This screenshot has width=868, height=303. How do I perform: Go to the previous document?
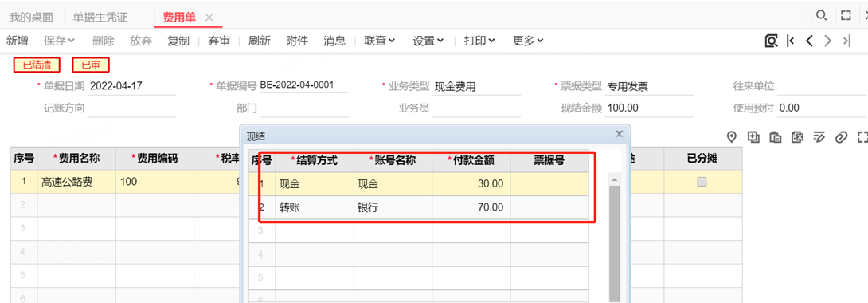coord(809,41)
